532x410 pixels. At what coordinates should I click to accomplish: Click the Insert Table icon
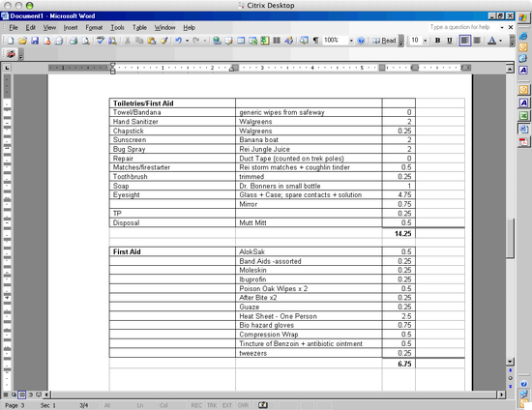241,41
